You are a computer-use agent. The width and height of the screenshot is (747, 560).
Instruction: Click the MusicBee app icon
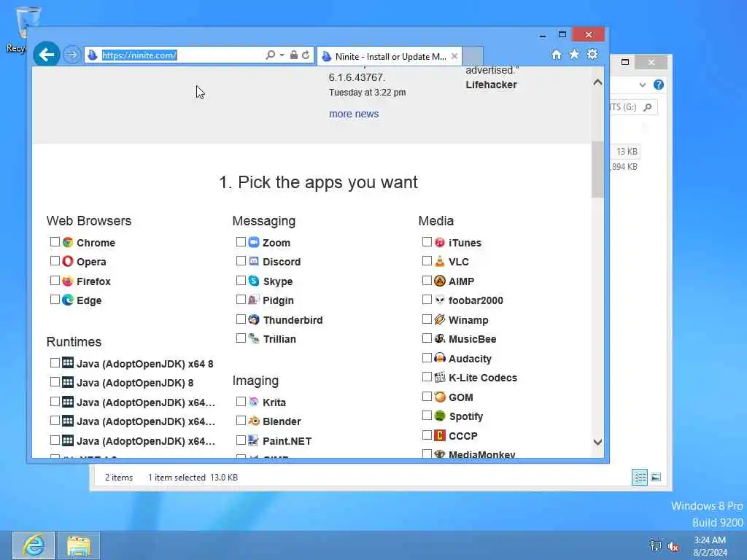click(440, 338)
